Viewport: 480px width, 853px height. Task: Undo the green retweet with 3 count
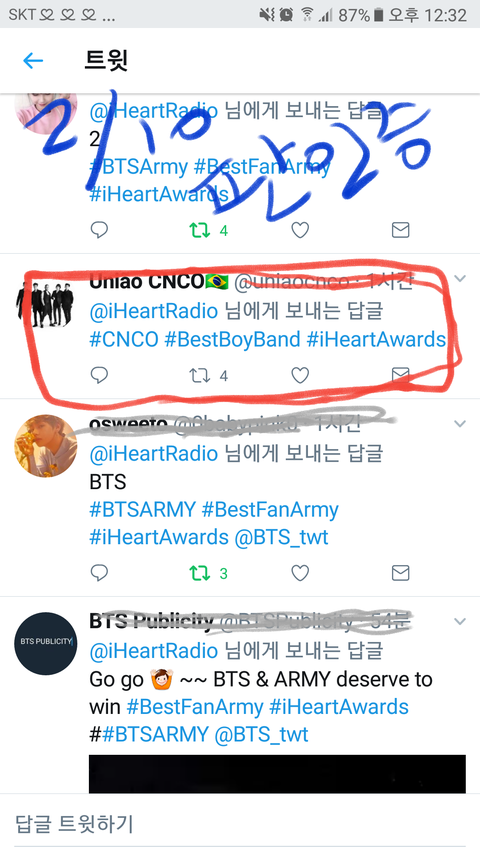[x=200, y=573]
